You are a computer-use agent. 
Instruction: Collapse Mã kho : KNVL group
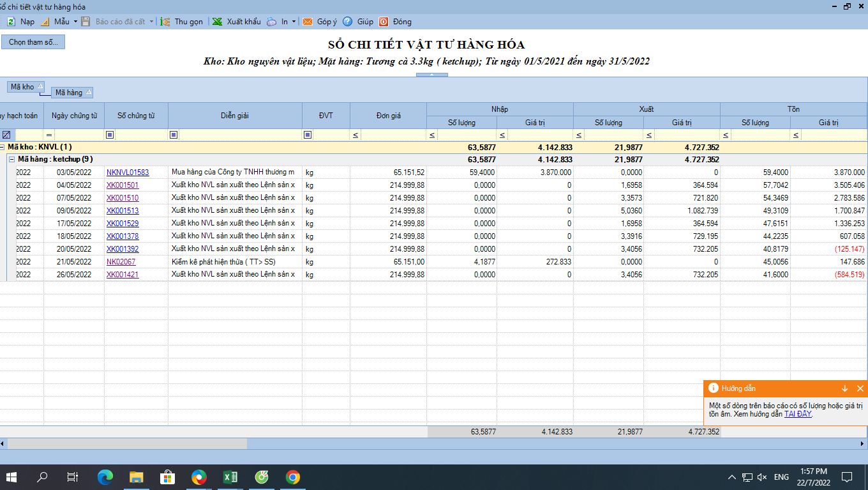tap(3, 147)
